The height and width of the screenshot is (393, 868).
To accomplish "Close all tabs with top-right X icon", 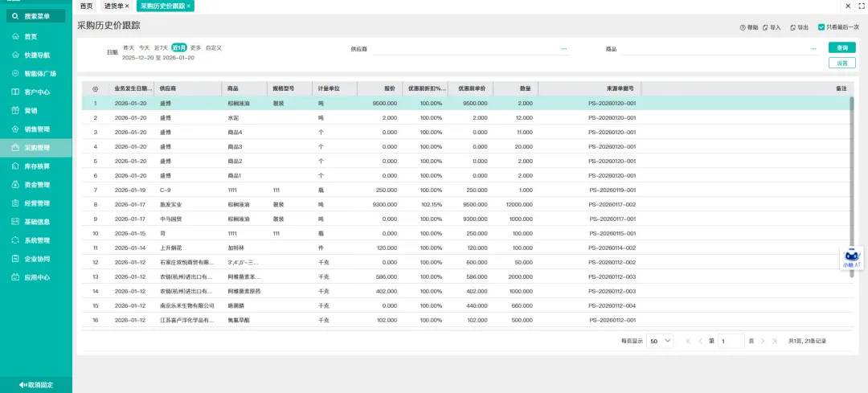I will pyautogui.click(x=848, y=6).
